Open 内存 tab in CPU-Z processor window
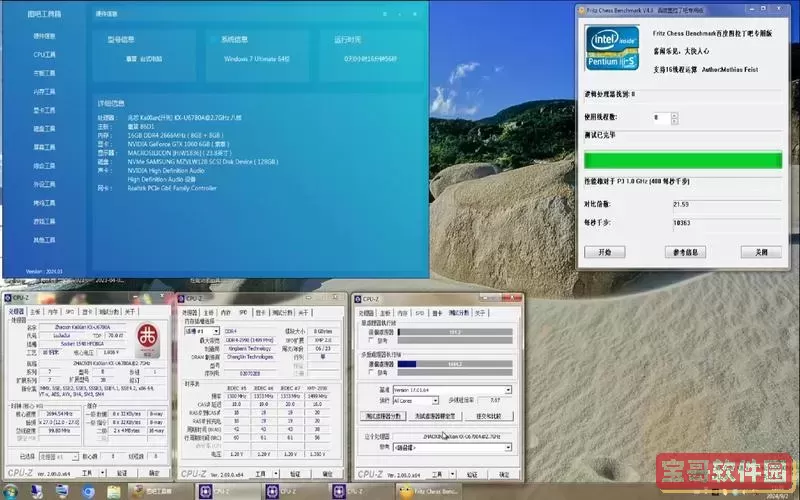Screen dimensions: 800x500 pos(53,312)
